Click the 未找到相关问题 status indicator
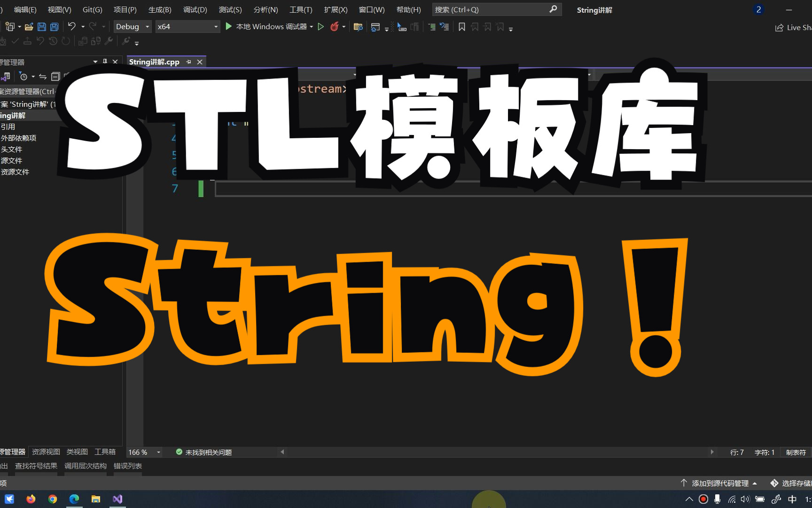The image size is (812, 508). pos(204,452)
